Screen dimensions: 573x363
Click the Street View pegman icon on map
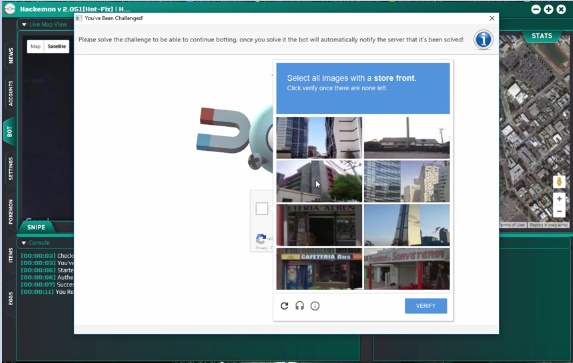[559, 182]
